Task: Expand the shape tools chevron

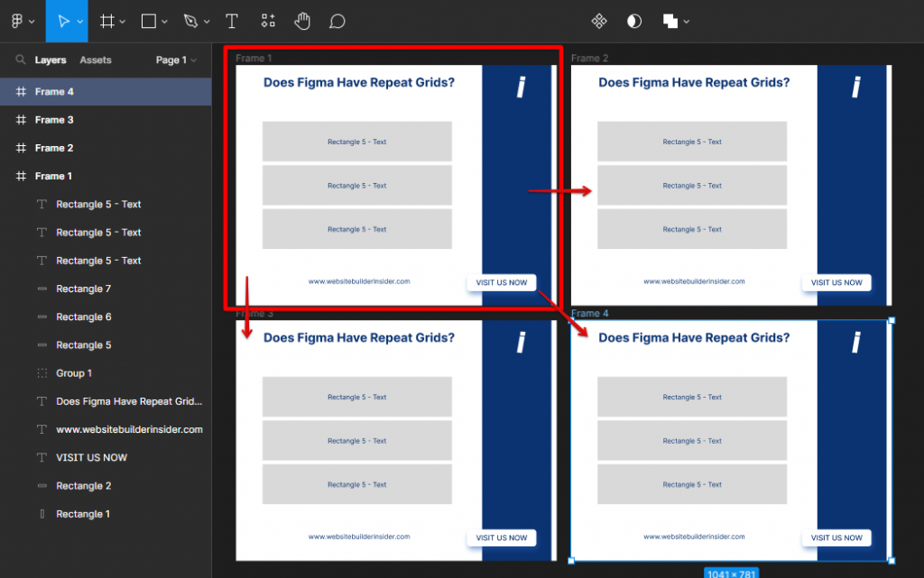Action: 164,21
